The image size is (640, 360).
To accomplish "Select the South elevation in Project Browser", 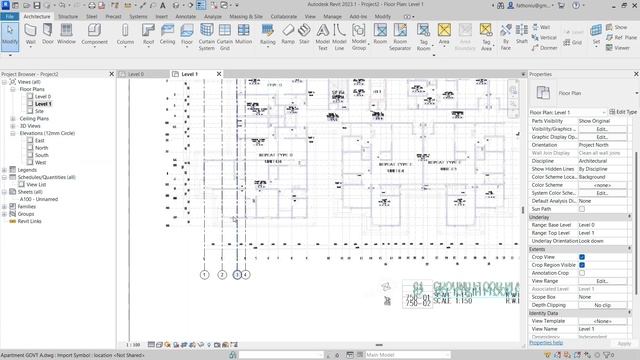I will click(42, 155).
